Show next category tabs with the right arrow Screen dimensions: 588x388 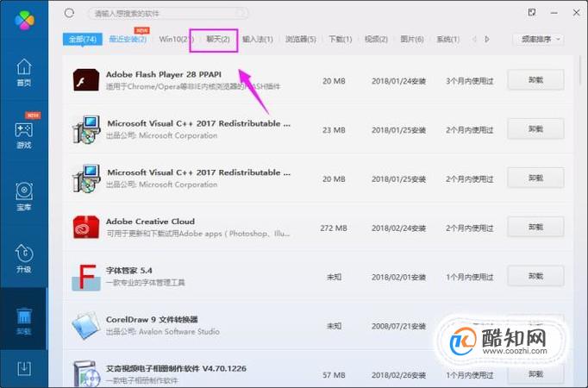tap(487, 39)
